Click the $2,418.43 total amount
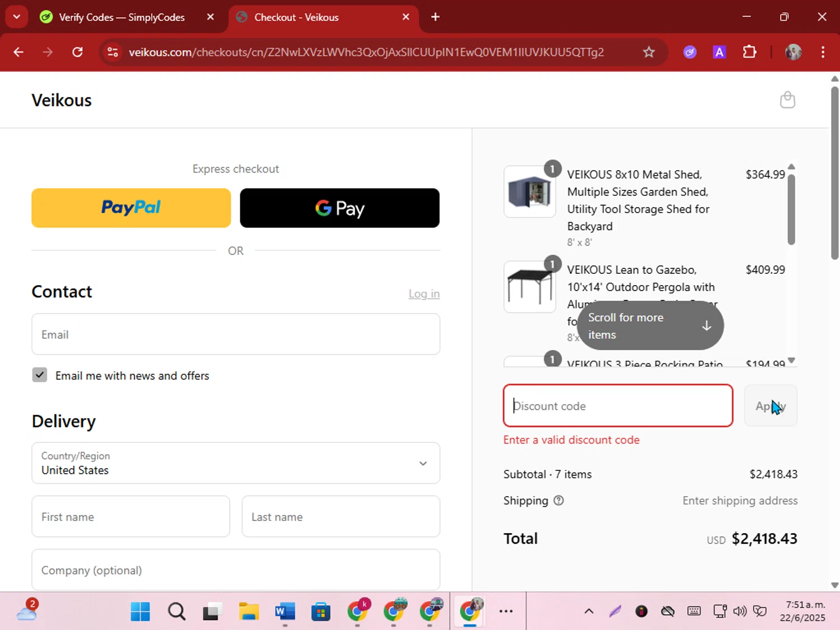 point(764,539)
